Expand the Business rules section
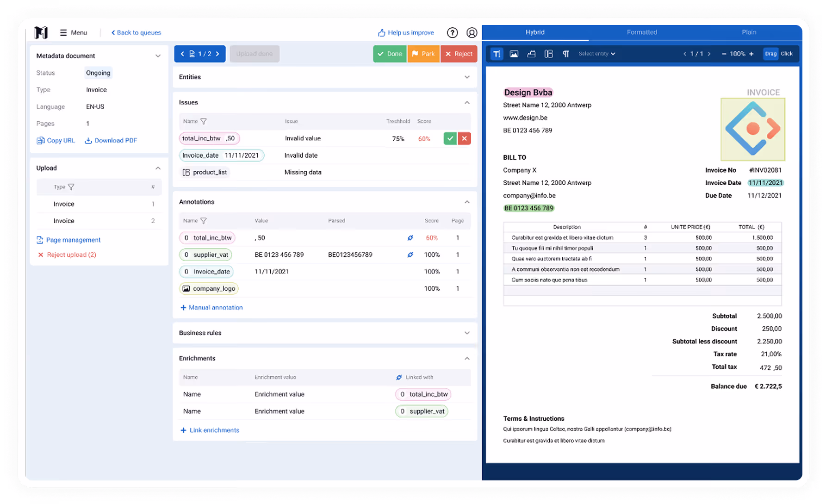Image resolution: width=826 pixels, height=504 pixels. pos(467,333)
